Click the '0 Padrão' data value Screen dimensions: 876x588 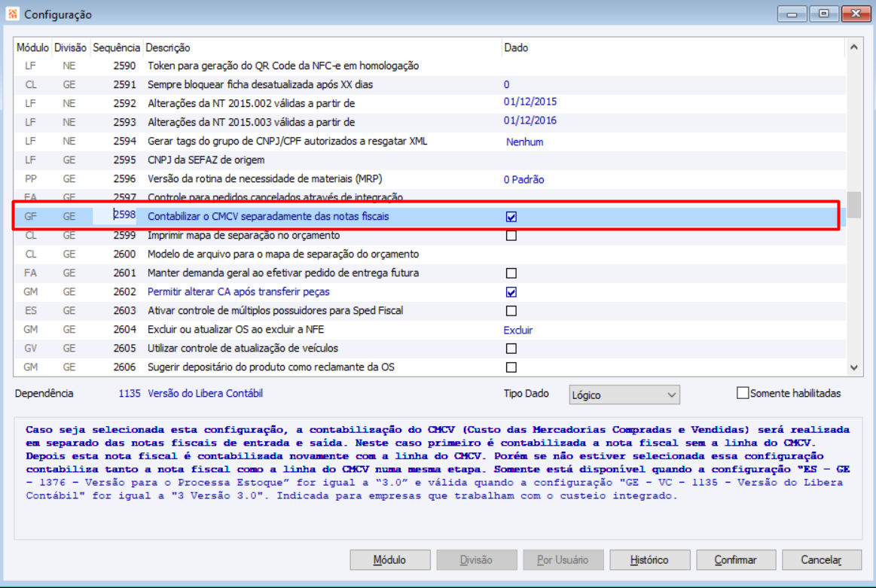tap(524, 179)
